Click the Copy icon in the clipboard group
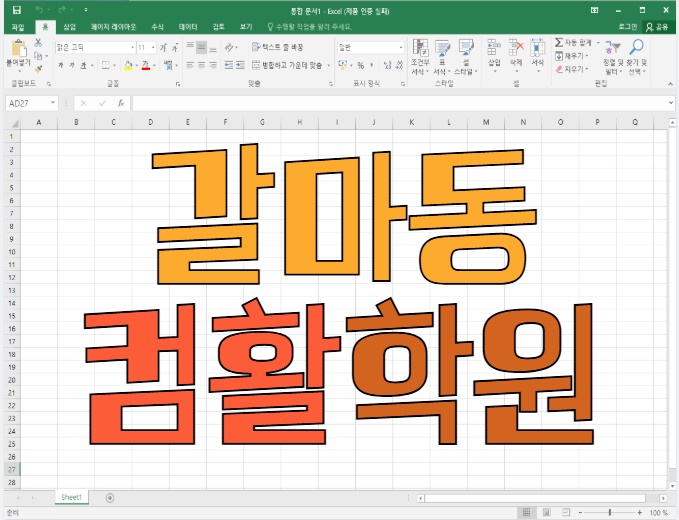Screen dimensions: 679x520 tap(38, 56)
